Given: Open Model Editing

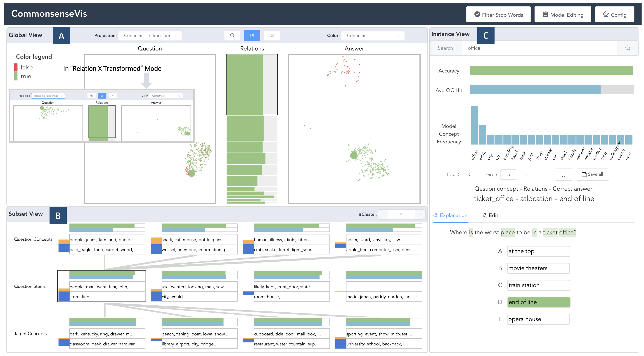Looking at the screenshot, I should 563,14.
